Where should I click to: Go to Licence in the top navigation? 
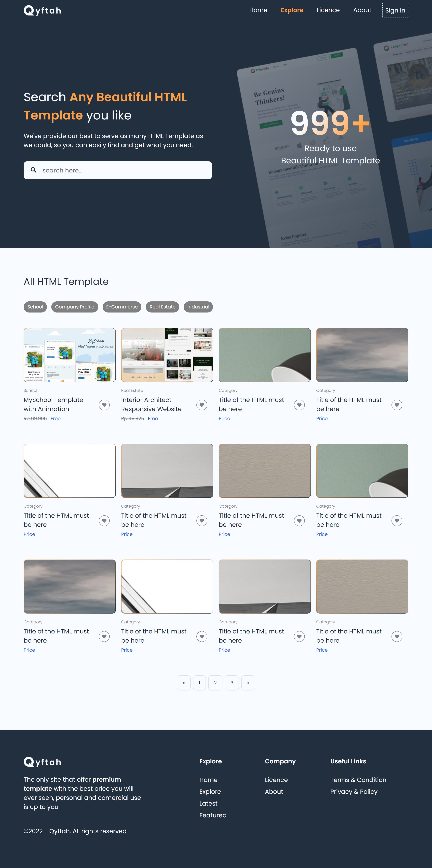click(x=328, y=10)
